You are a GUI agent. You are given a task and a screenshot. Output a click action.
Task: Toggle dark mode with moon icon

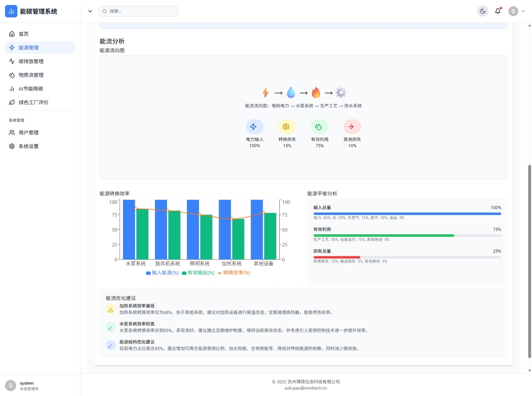pyautogui.click(x=483, y=11)
